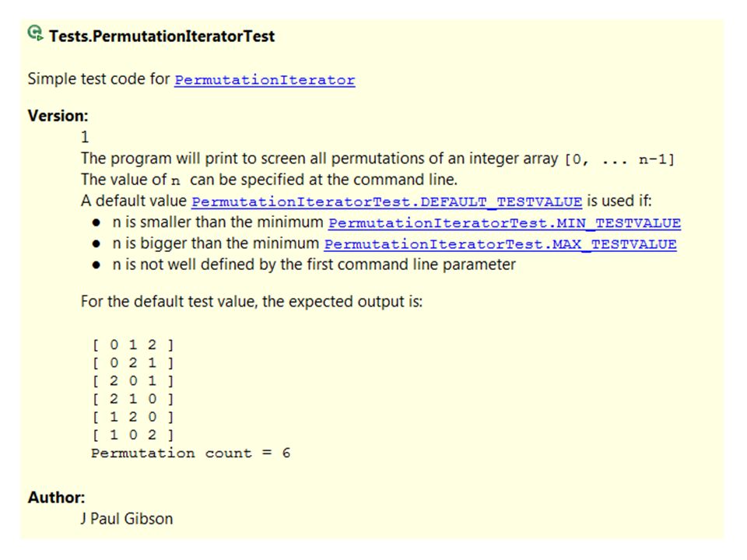Click the Version: section label
This screenshot has height=560, width=747.
pyautogui.click(x=58, y=116)
